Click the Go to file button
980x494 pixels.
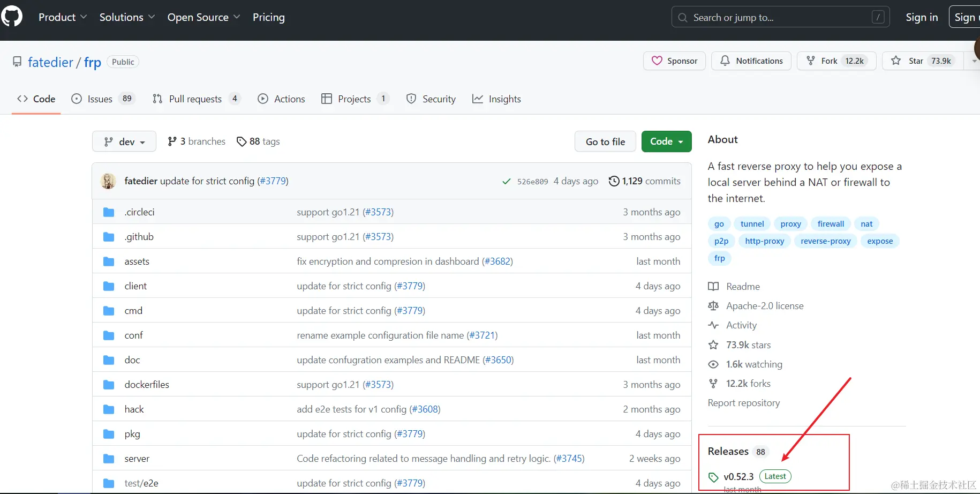point(605,141)
